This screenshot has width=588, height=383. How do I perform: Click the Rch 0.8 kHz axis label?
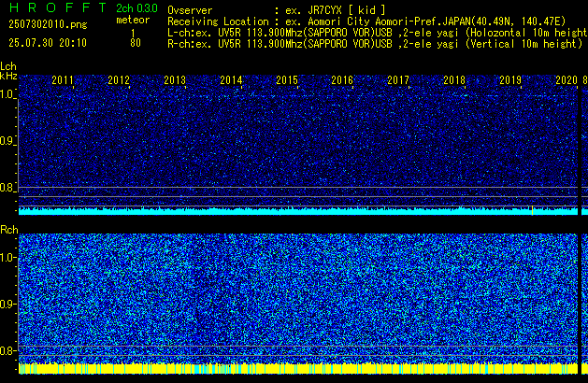7,350
